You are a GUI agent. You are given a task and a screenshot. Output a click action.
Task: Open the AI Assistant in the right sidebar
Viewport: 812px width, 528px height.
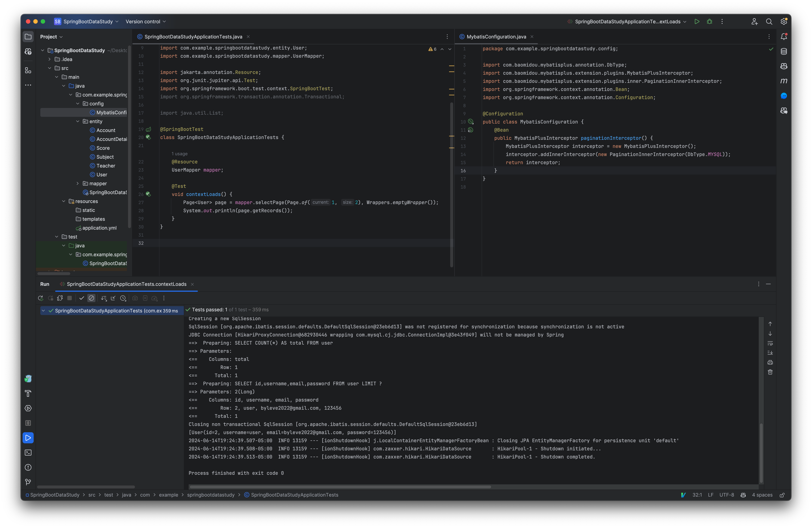click(784, 96)
